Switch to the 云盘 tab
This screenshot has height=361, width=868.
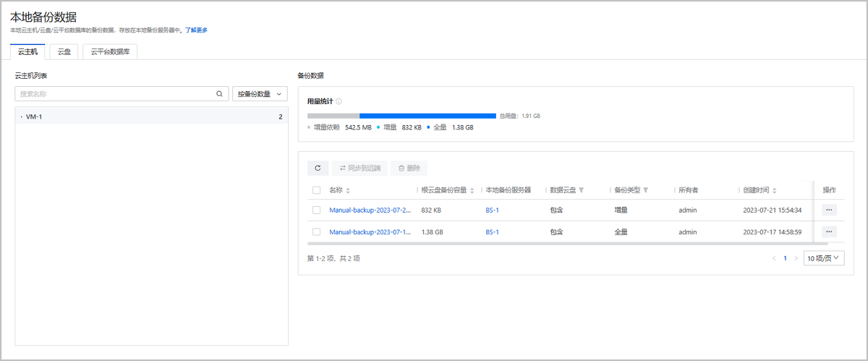64,51
